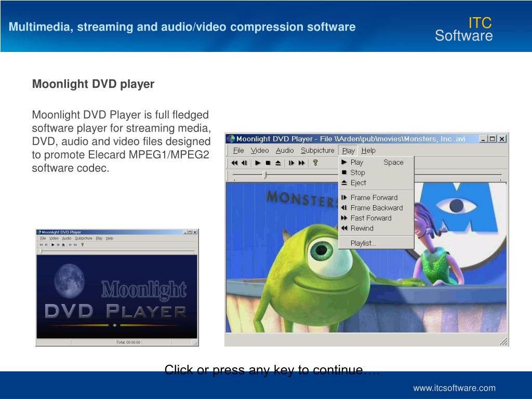Viewport: 532px width, 399px height.
Task: Open the File menu in large player
Action: (x=238, y=150)
